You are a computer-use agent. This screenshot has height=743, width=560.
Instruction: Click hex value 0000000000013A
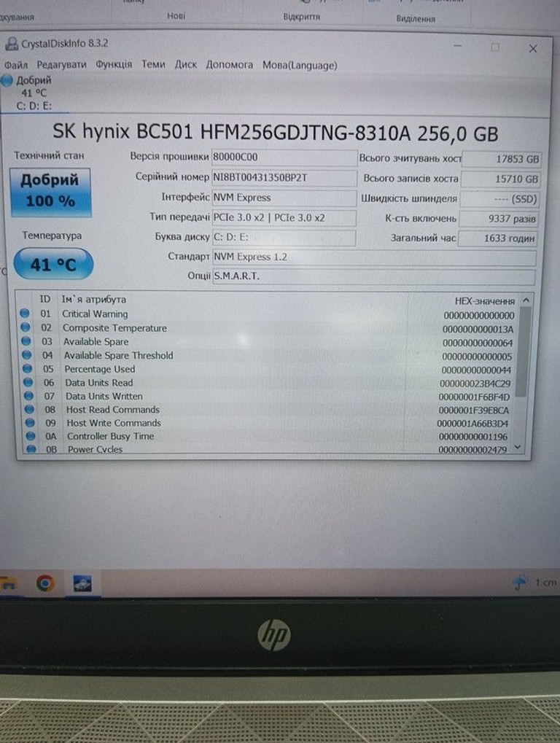[478, 329]
